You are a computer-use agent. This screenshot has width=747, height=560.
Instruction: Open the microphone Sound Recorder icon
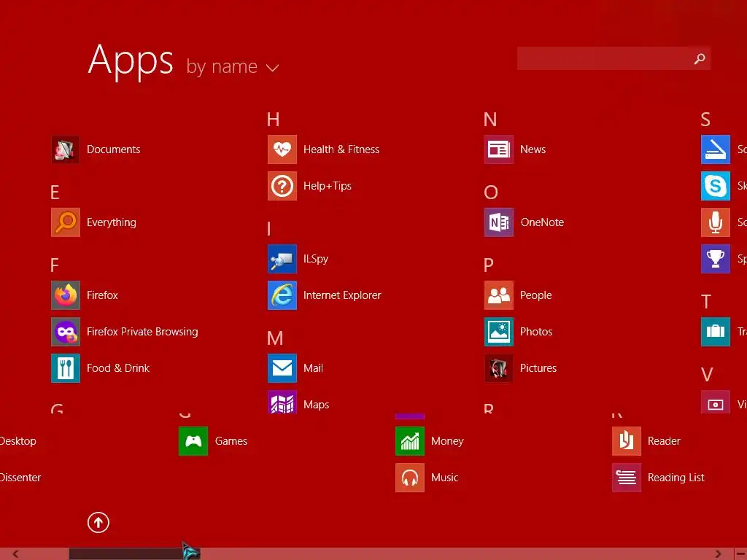tap(716, 222)
